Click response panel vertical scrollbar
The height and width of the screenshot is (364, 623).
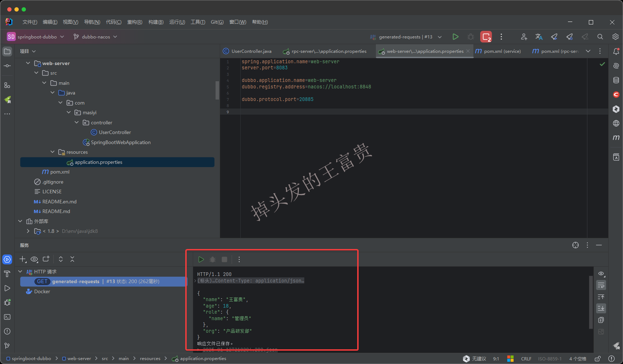click(591, 302)
